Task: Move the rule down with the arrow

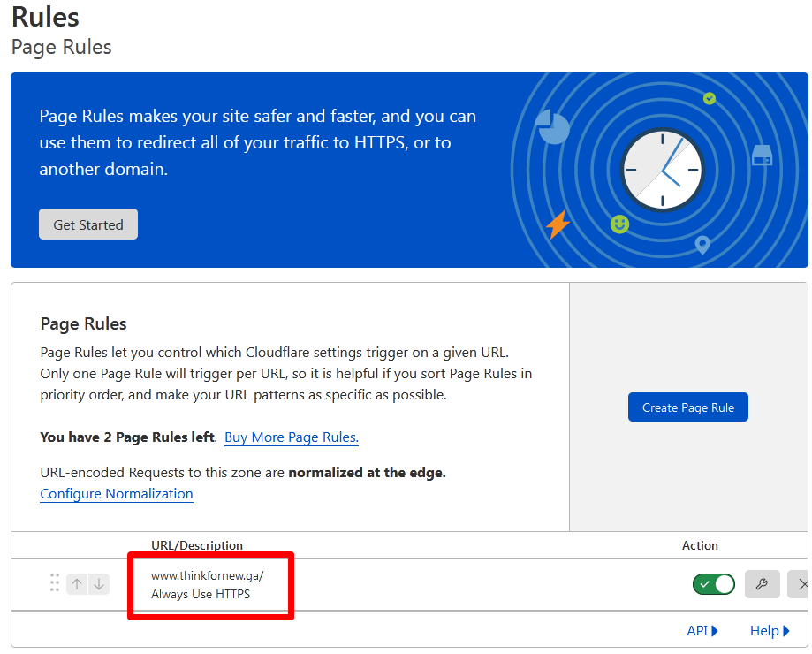Action: [x=99, y=584]
